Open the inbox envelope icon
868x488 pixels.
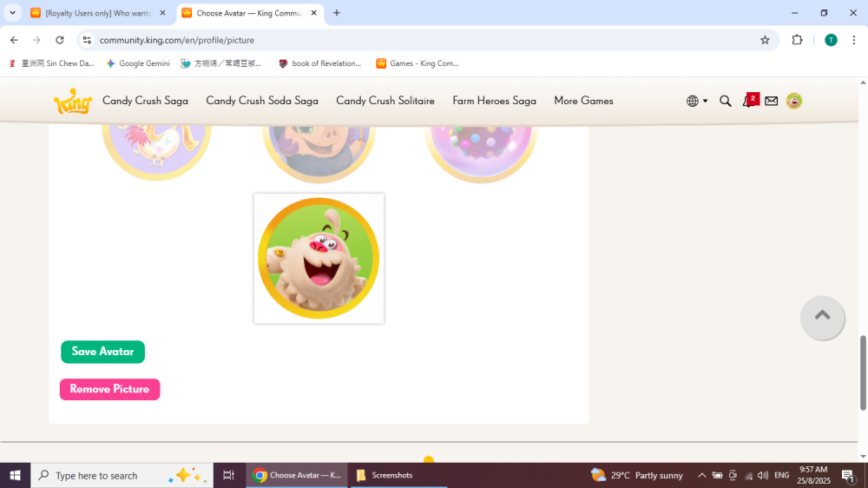tap(771, 101)
